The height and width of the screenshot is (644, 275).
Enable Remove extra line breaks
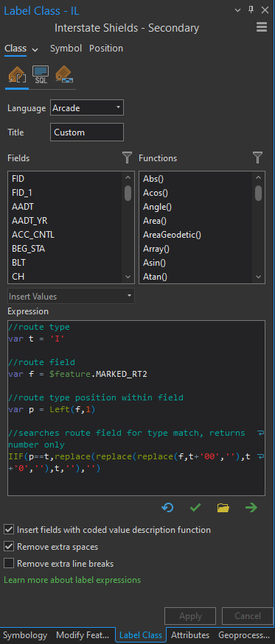(9, 564)
